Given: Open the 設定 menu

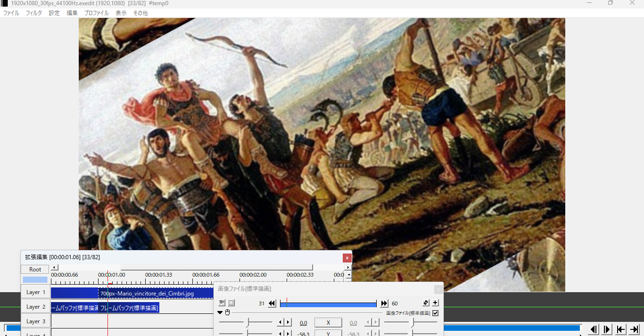Looking at the screenshot, I should [x=54, y=13].
